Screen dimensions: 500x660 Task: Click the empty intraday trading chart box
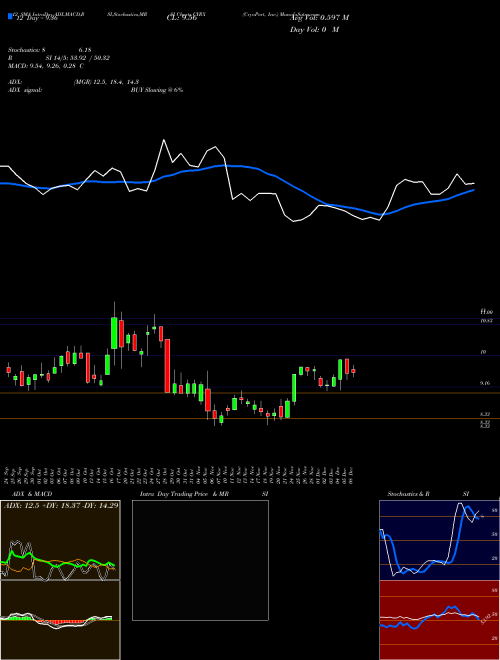(200, 560)
